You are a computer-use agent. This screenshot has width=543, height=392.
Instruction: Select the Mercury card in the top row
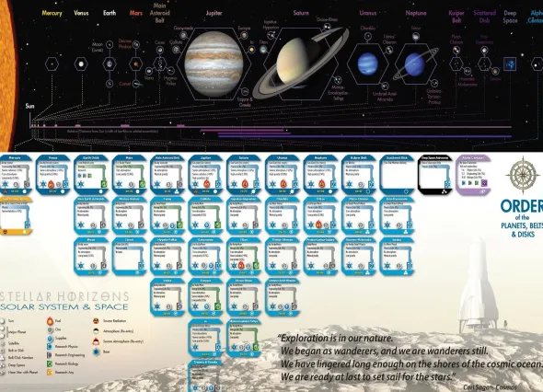tap(16, 175)
